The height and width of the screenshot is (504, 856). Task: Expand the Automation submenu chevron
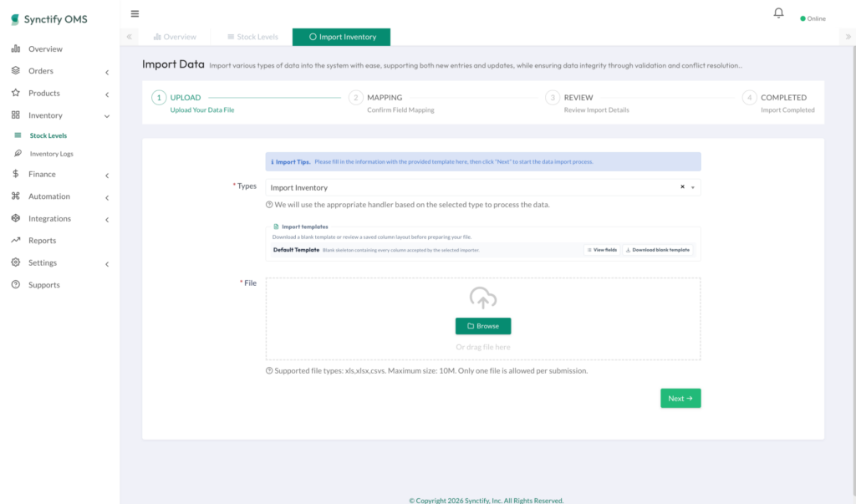107,197
